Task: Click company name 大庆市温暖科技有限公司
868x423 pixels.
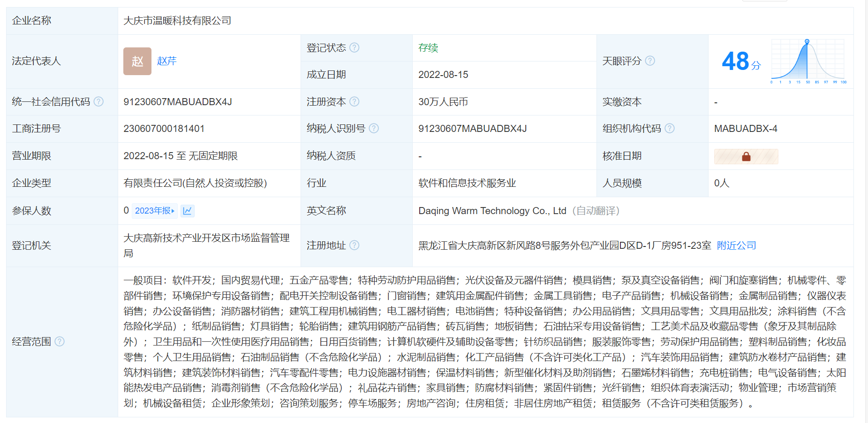Action: [x=177, y=21]
